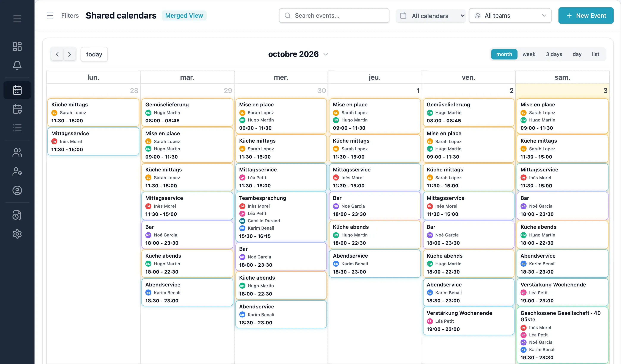This screenshot has width=621, height=364.
Task: Open the user settings sidebar icon
Action: tap(17, 171)
